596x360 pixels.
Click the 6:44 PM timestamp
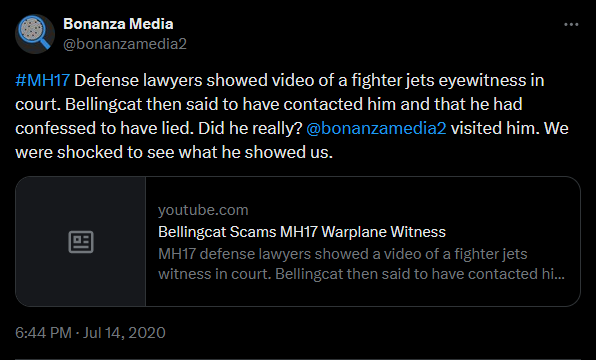tap(43, 333)
